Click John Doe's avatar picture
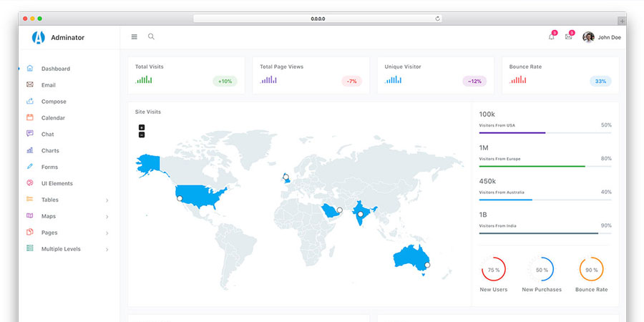 588,37
